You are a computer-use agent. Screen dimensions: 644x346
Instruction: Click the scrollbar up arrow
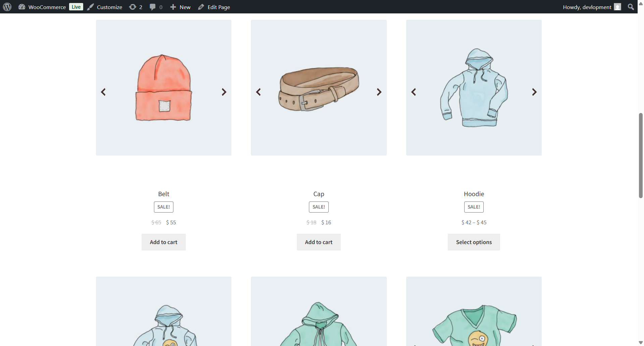click(641, 3)
